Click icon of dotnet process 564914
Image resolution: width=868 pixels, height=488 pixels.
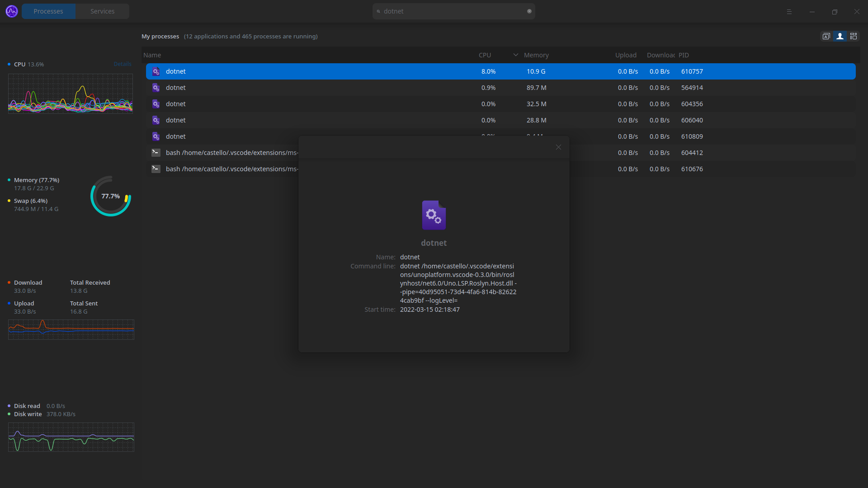click(x=156, y=88)
